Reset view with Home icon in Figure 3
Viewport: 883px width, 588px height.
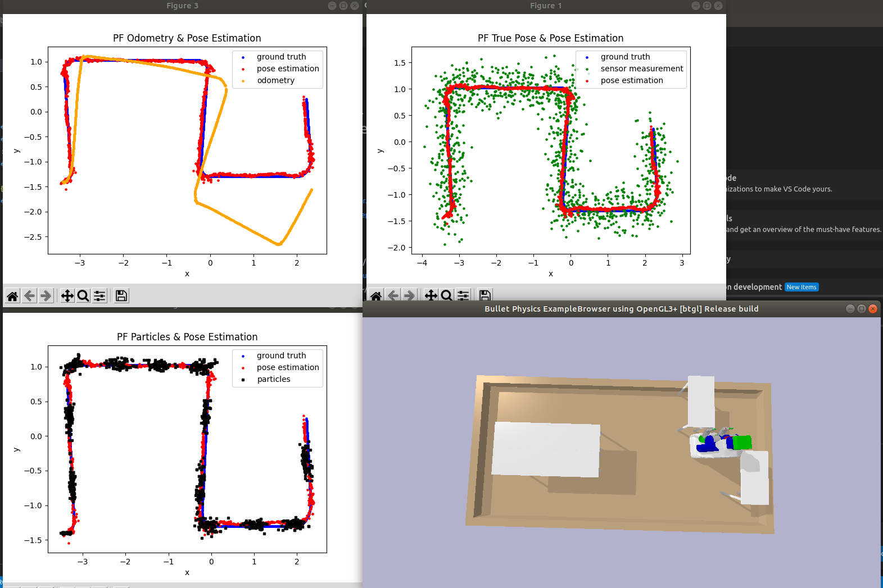click(x=12, y=296)
